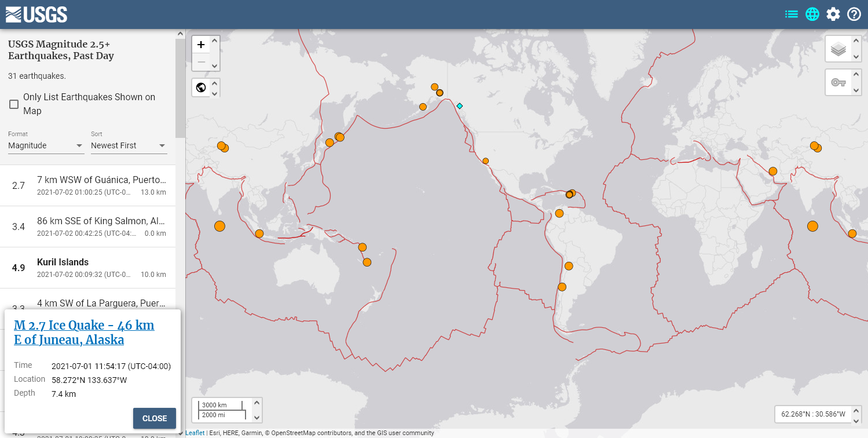This screenshot has height=438, width=868.
Task: Select the marker in northern Argentina/Bolivia
Action: (x=569, y=266)
